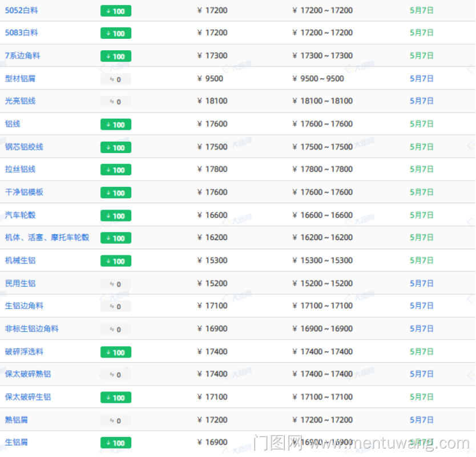The height and width of the screenshot is (457, 476).
Task: Select the 型材铝屑 item link
Action: (x=21, y=78)
